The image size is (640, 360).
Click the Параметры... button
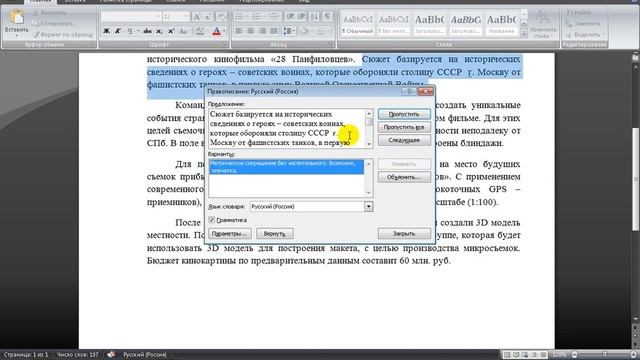click(x=230, y=234)
